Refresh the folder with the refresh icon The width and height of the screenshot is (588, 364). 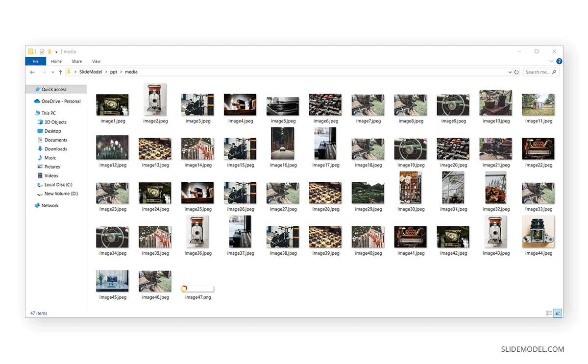pos(516,72)
